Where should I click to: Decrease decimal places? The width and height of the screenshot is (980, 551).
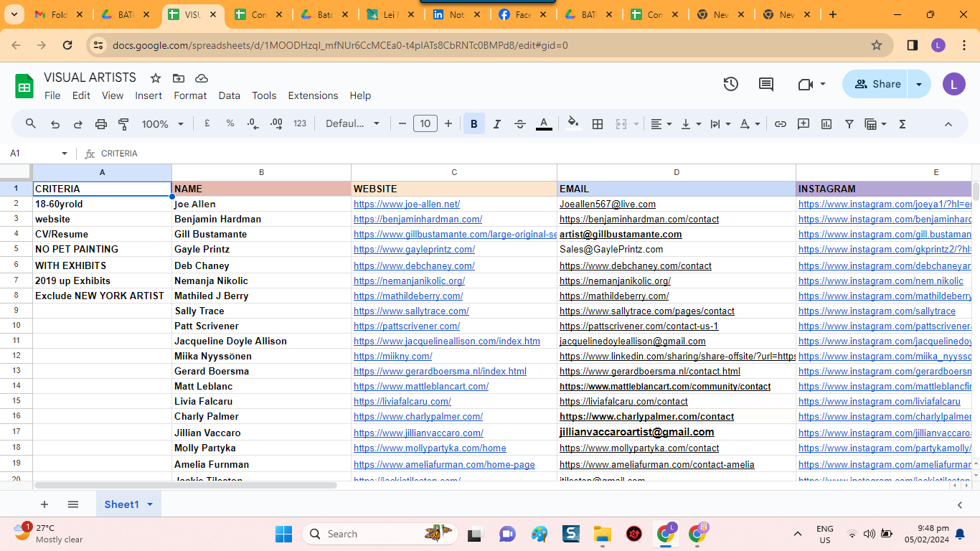point(253,123)
